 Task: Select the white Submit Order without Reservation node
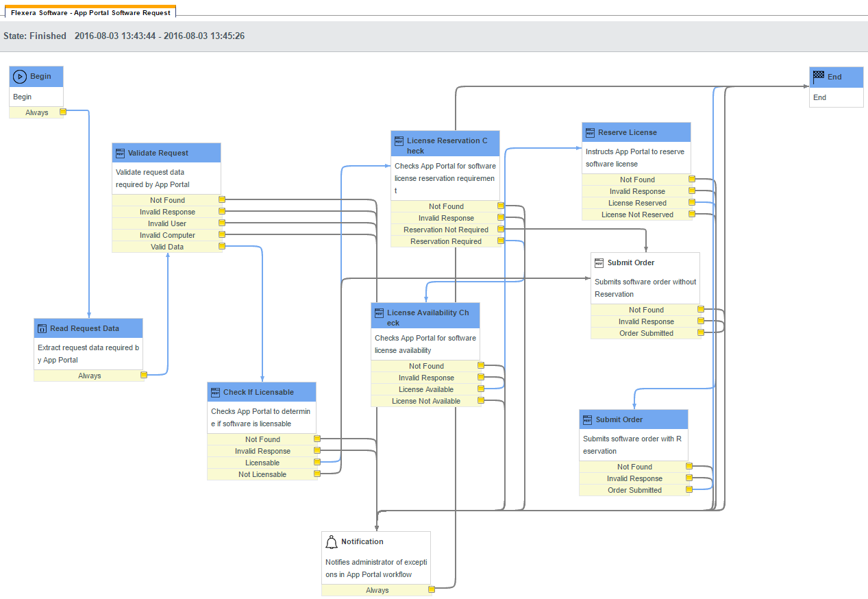click(645, 278)
